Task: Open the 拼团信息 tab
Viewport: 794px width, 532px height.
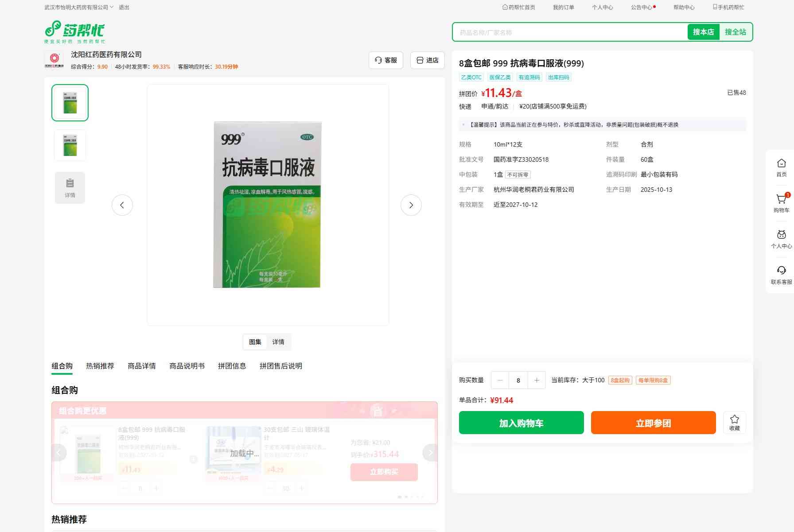Action: click(232, 366)
